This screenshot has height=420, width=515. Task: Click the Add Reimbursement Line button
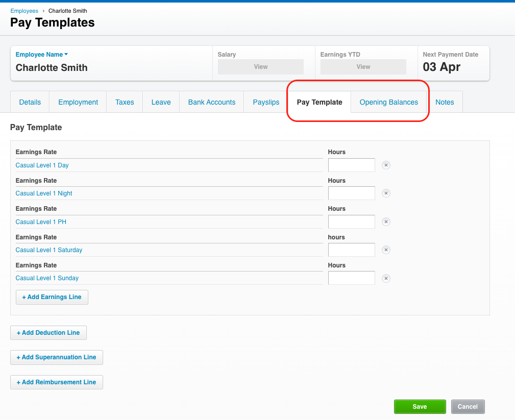57,382
